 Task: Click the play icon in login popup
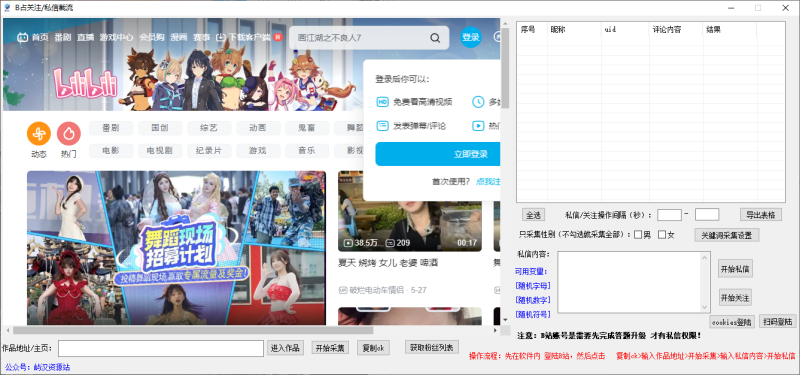click(478, 126)
